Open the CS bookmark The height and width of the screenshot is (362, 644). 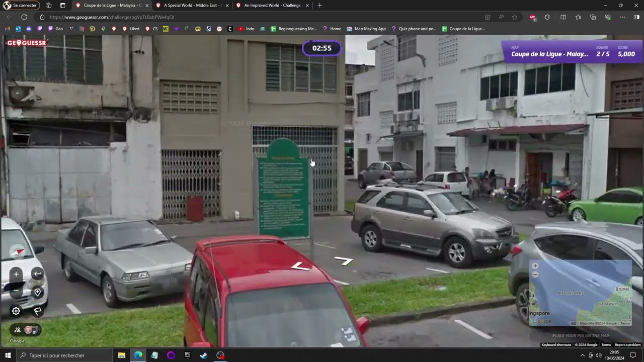151,29
